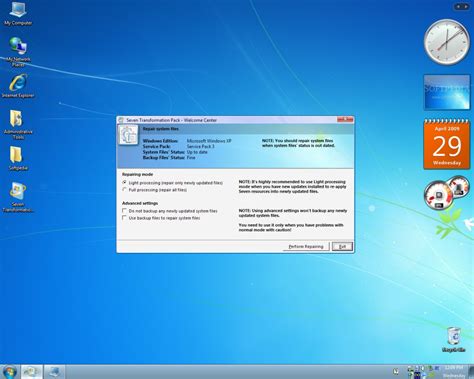Select the Light processing radio button
This screenshot has width=474, height=379.
124,183
